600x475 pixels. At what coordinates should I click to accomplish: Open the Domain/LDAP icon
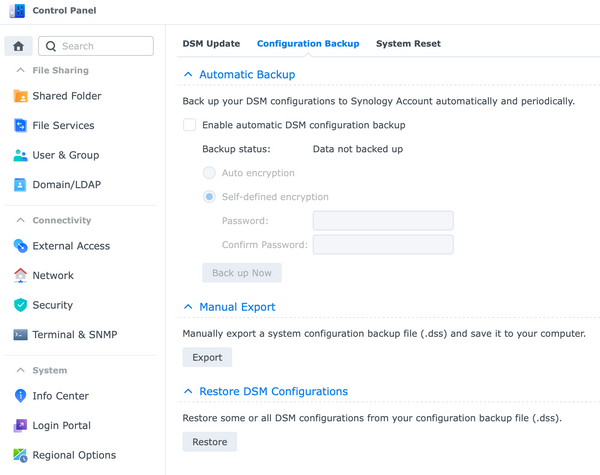[x=20, y=185]
